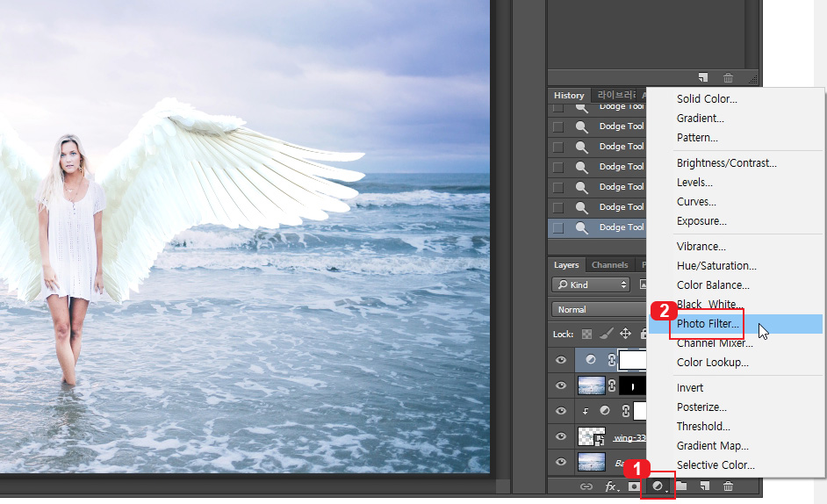Create a new layer in the Layers panel footer

[x=705, y=486]
